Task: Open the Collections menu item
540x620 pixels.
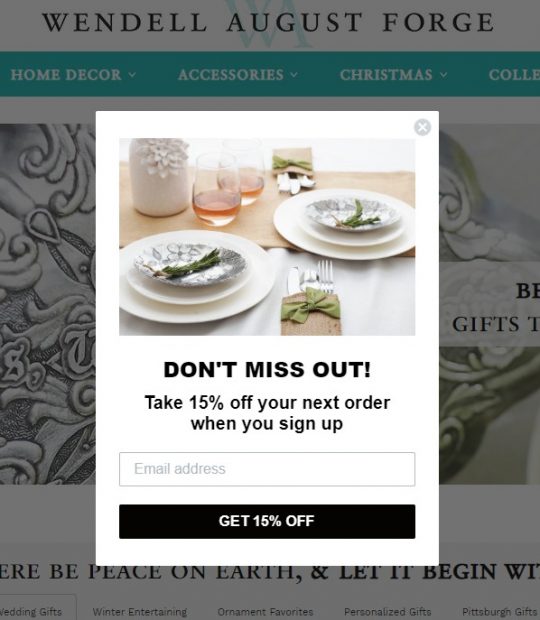Action: click(514, 75)
